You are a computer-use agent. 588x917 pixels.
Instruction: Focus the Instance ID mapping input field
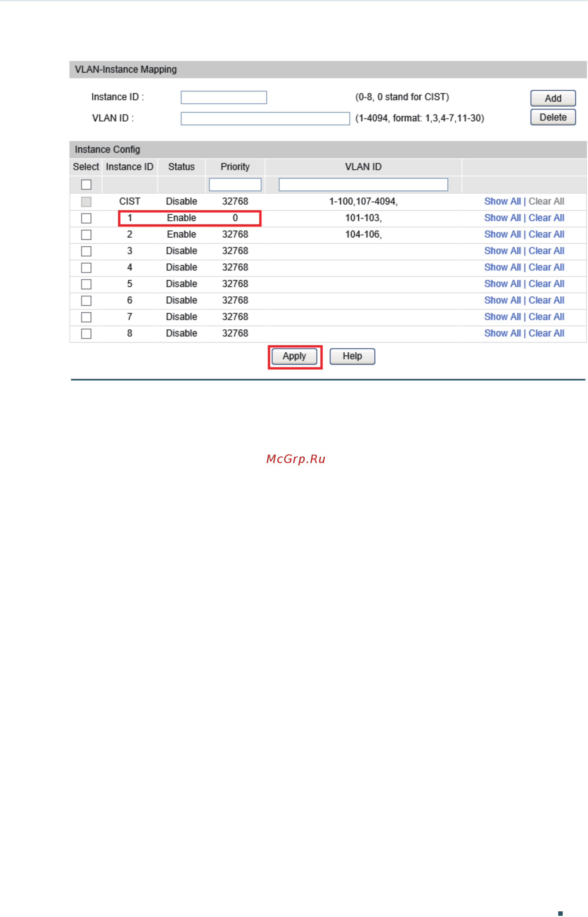(224, 97)
